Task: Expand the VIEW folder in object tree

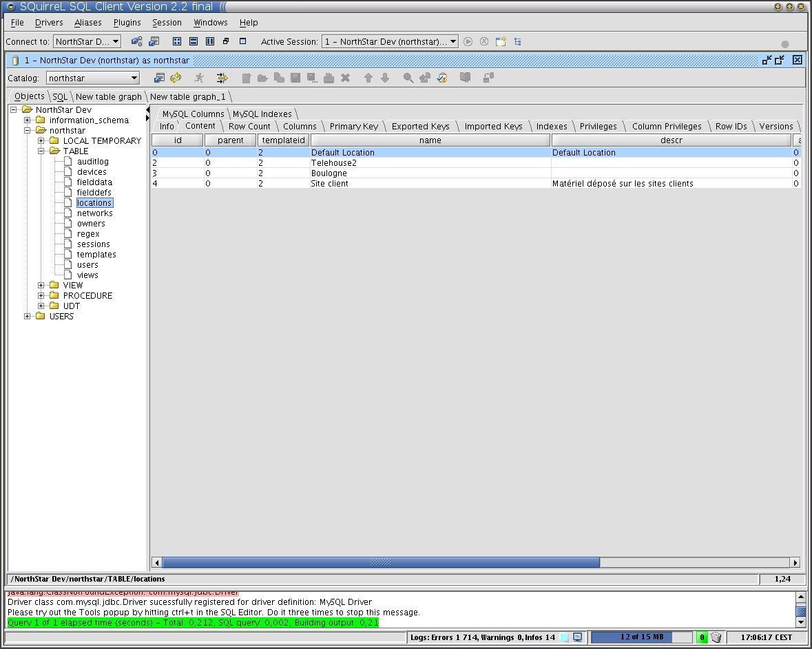Action: (40, 285)
